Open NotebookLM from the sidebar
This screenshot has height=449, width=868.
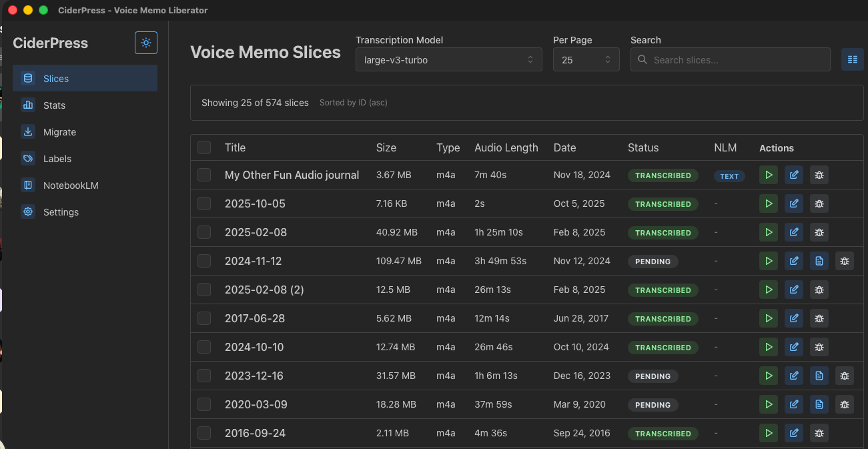click(71, 185)
